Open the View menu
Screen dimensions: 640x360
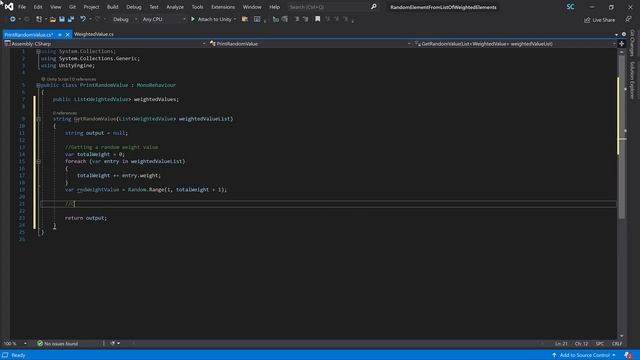56,7
